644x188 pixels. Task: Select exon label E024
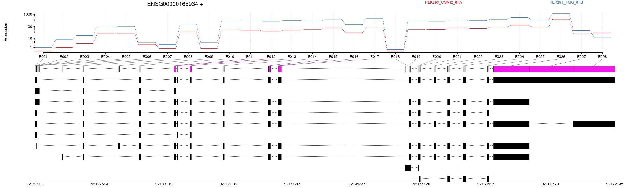519,57
